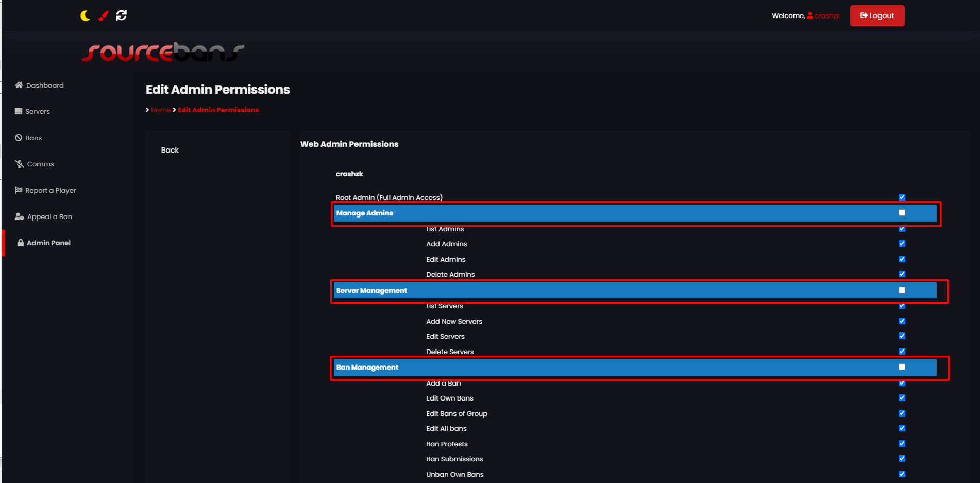Click the Server Management header label
Screen dimensions: 980x483
(x=371, y=290)
